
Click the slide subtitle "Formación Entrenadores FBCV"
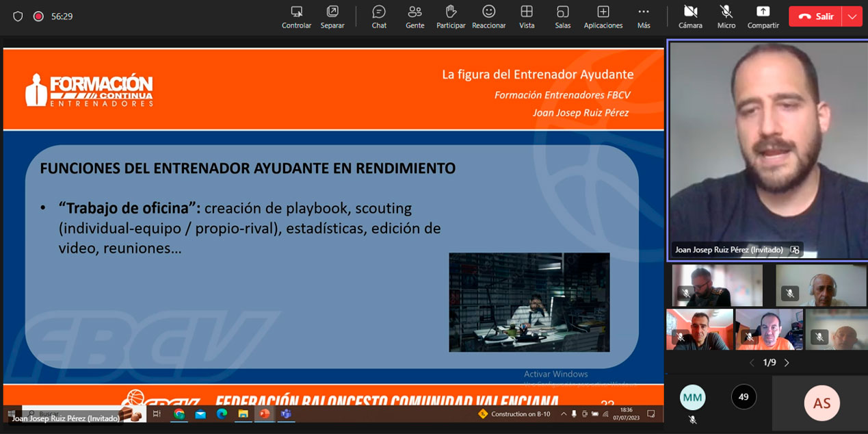(562, 95)
